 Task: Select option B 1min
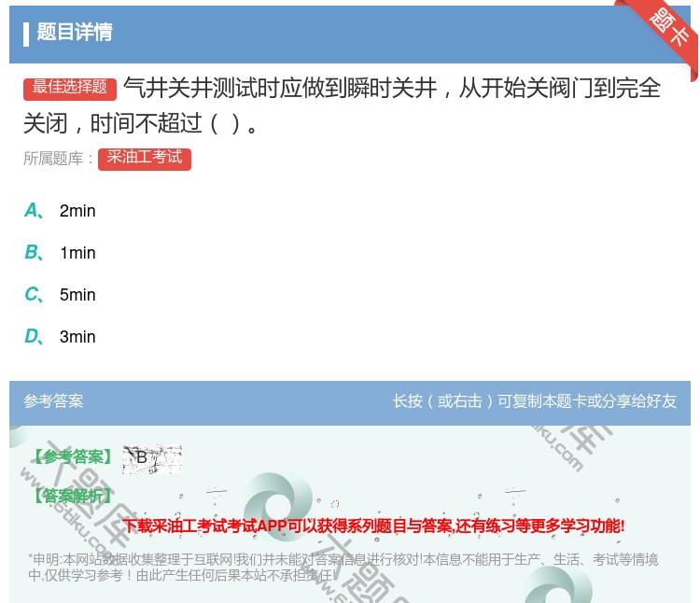click(x=61, y=253)
